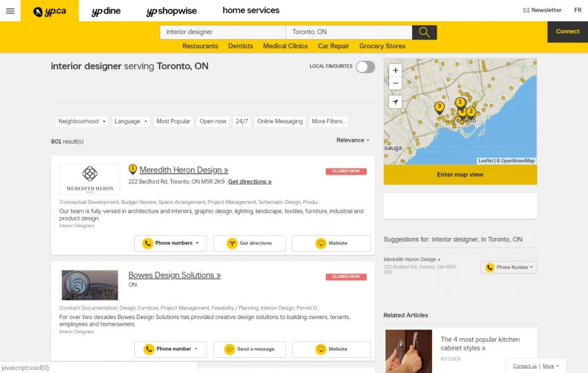Screen dimensions: 588x373
Task: Toggle the 24/7 filter
Action: pyautogui.click(x=242, y=122)
